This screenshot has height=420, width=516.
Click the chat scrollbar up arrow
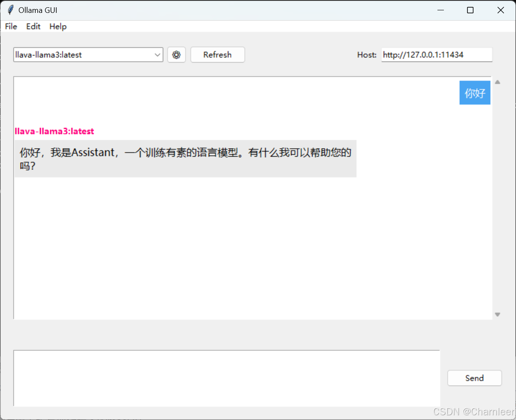pos(498,82)
